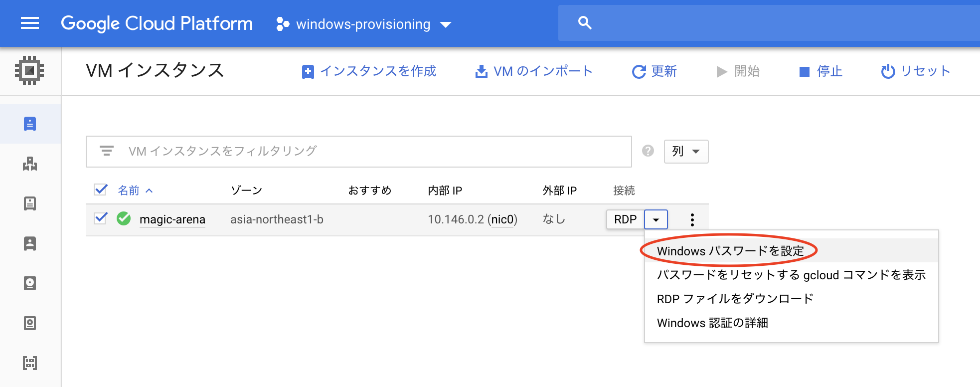The height and width of the screenshot is (387, 980).
Task: Open disks sidebar icon
Action: click(x=30, y=283)
